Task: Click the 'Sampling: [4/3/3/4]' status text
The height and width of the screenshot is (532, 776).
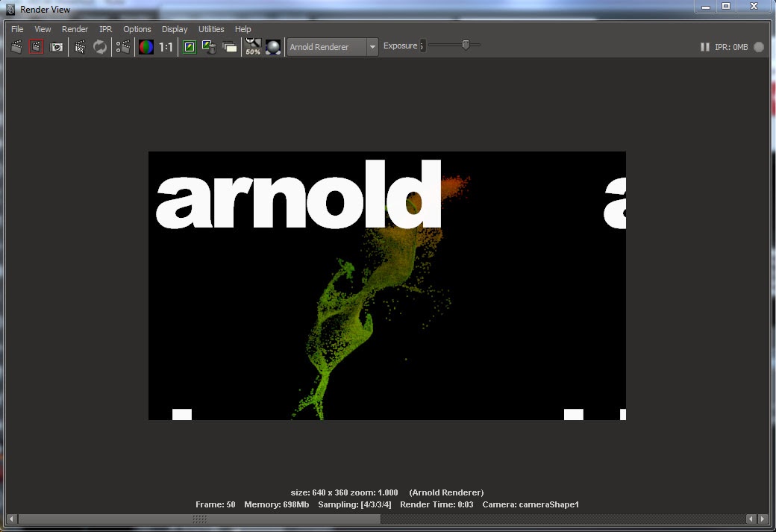Action: click(x=354, y=504)
